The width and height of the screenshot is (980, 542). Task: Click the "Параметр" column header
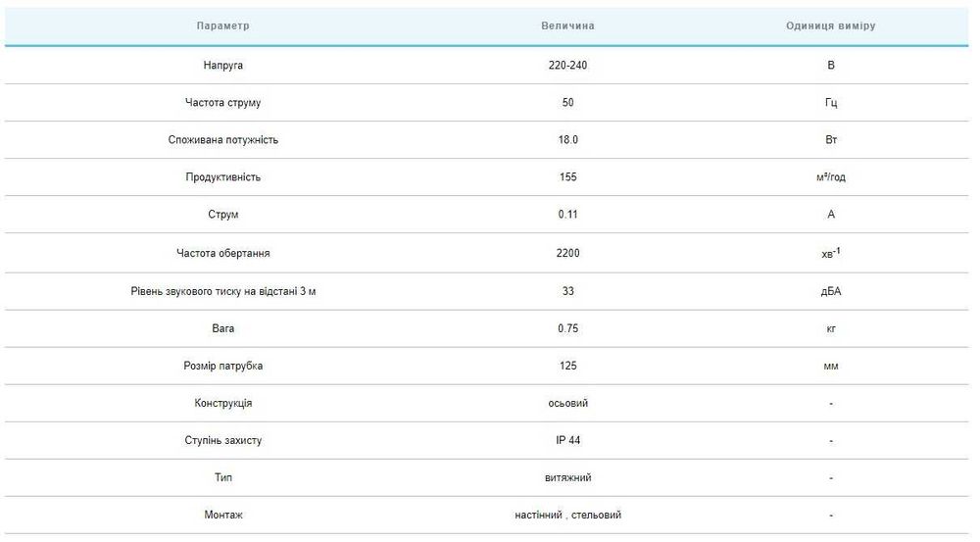pyautogui.click(x=223, y=25)
